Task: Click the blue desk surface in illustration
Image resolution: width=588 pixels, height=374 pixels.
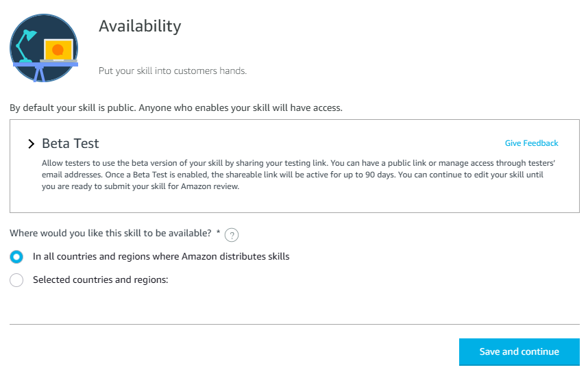Action: click(x=45, y=64)
